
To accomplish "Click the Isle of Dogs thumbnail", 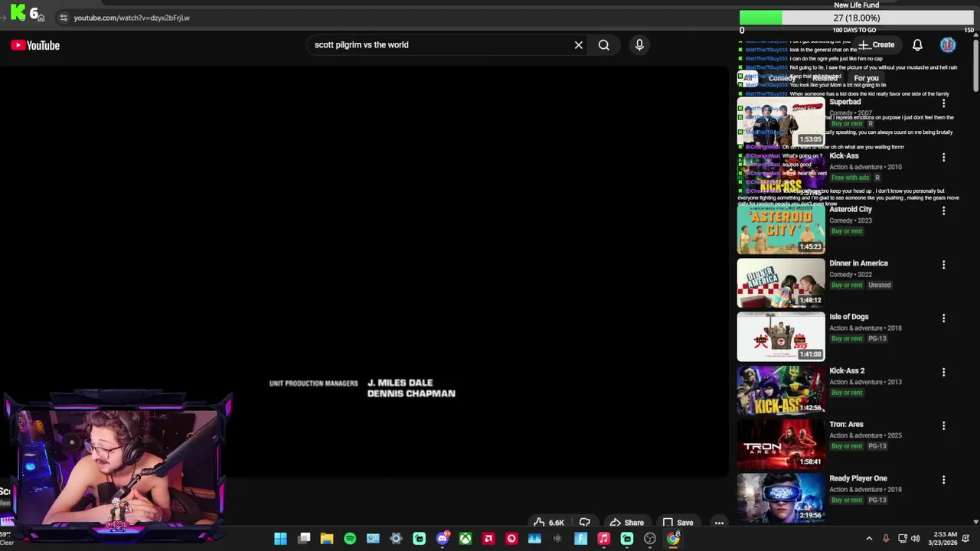I will (781, 337).
